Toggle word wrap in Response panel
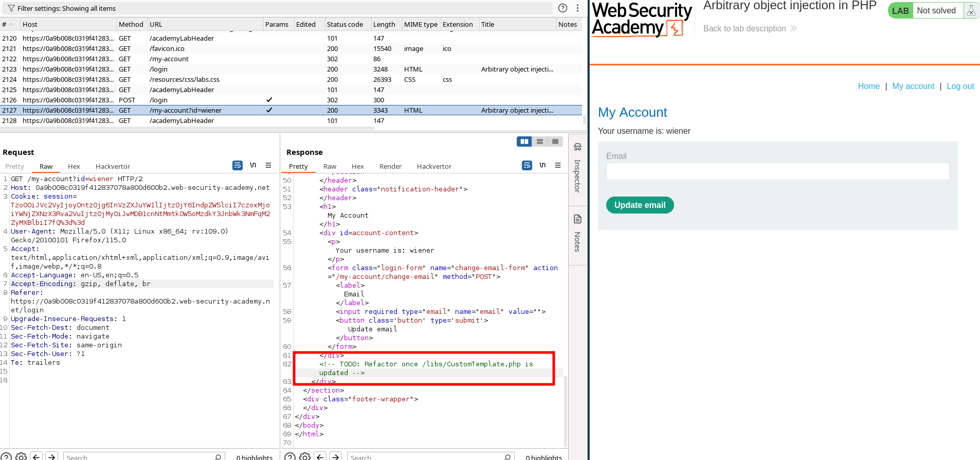 pyautogui.click(x=527, y=165)
